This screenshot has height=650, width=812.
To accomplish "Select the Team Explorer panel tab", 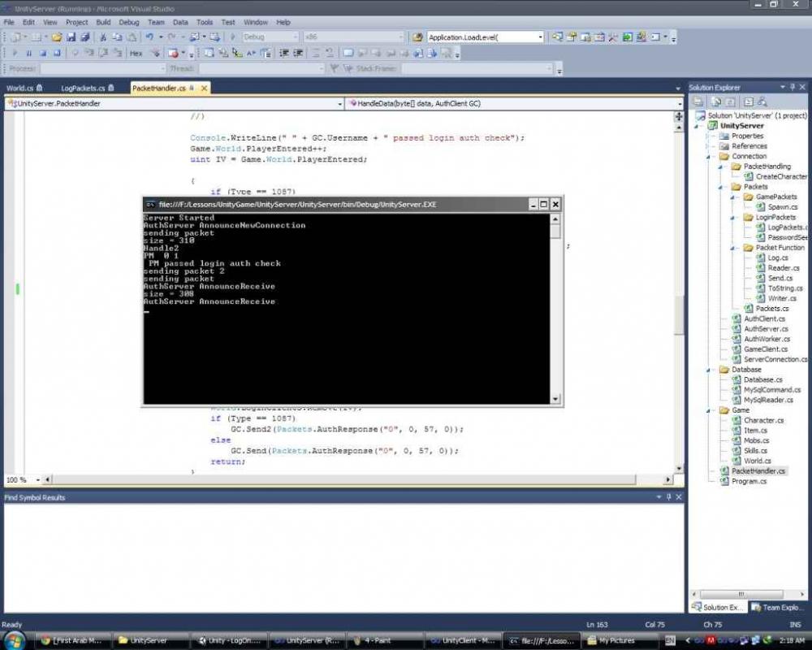I will point(778,607).
